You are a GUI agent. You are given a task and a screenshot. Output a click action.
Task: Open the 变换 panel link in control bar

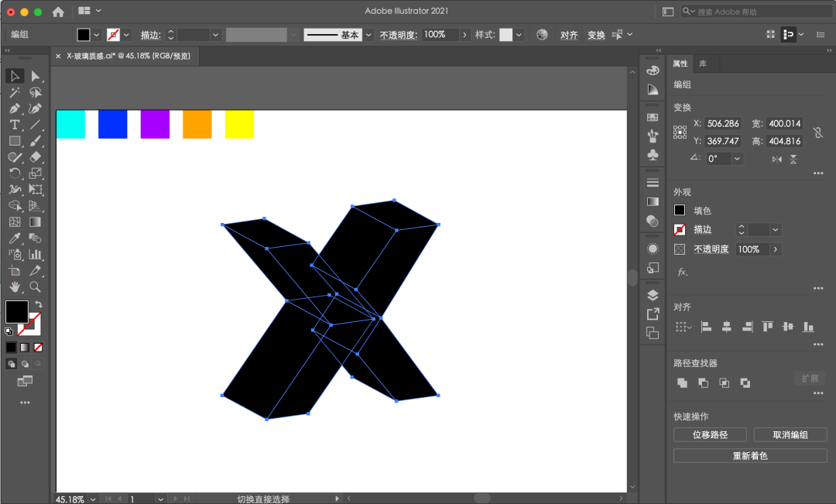point(596,35)
